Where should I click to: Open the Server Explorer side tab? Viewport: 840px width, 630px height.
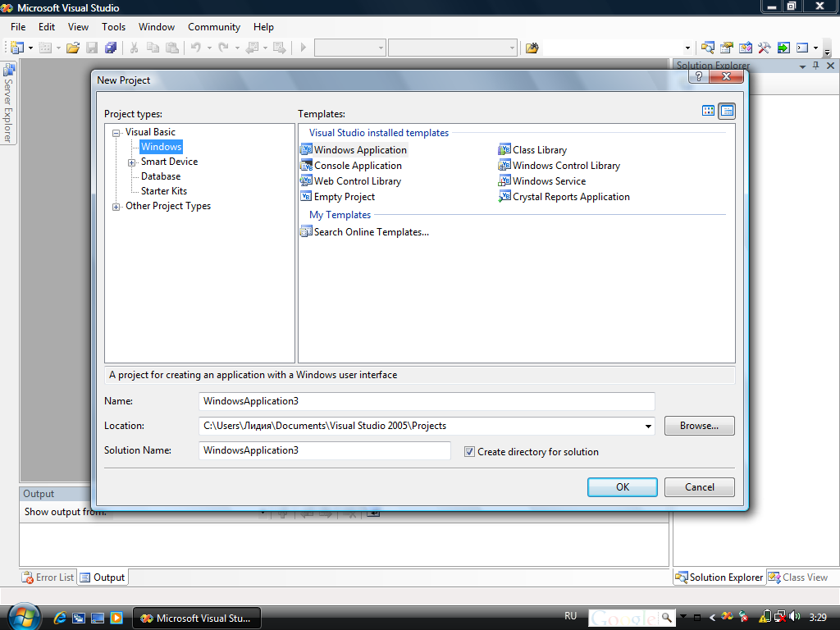[x=8, y=103]
